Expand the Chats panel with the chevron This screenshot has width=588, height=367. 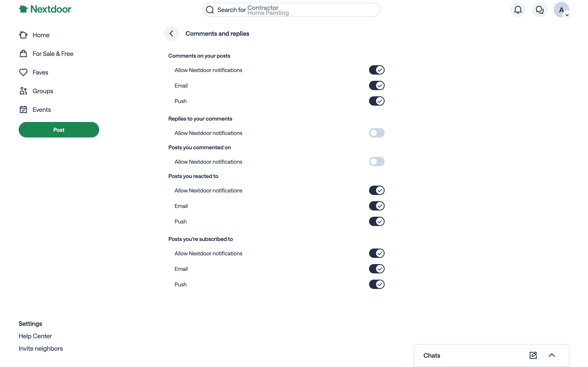pos(552,355)
